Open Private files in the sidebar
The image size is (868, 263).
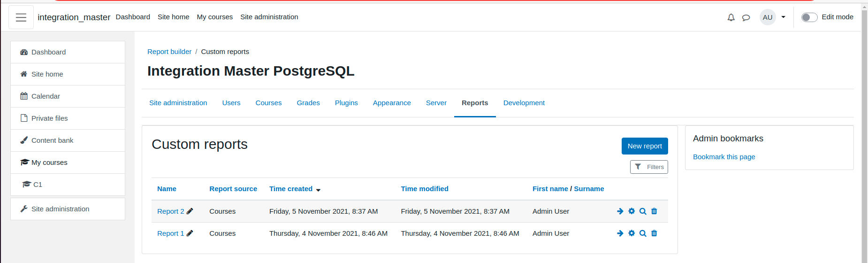click(68, 118)
